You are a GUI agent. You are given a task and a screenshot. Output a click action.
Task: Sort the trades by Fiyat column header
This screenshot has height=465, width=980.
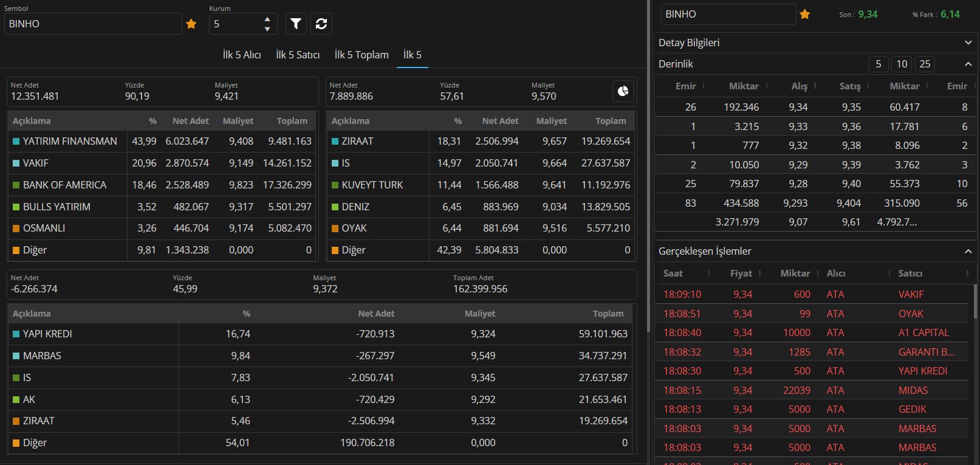(741, 274)
